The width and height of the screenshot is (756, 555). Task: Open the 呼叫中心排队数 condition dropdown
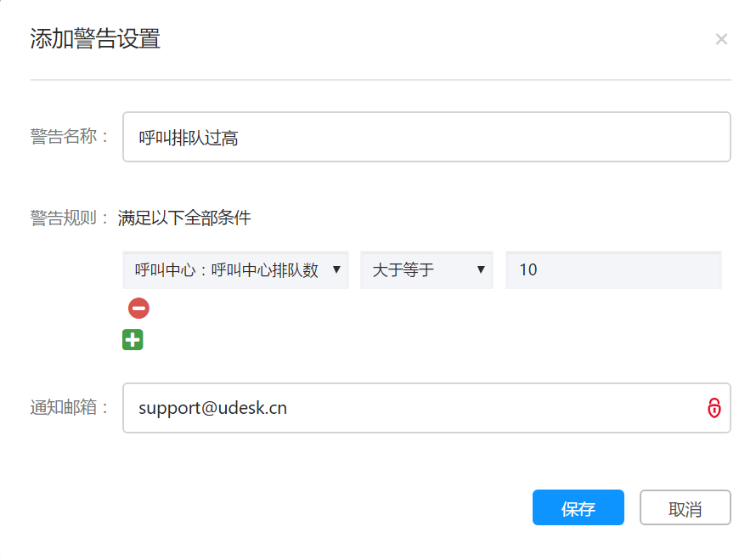pyautogui.click(x=236, y=269)
